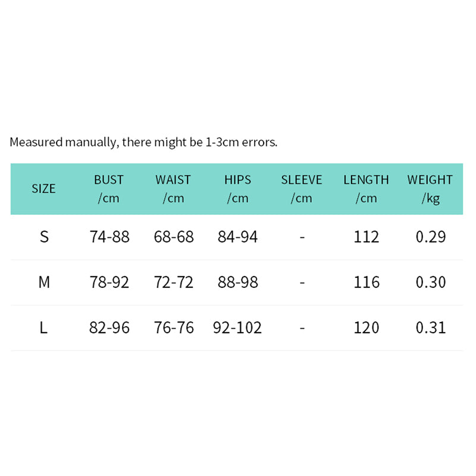Click hips value 84-94
The width and height of the screenshot is (476, 476).
pos(238,237)
